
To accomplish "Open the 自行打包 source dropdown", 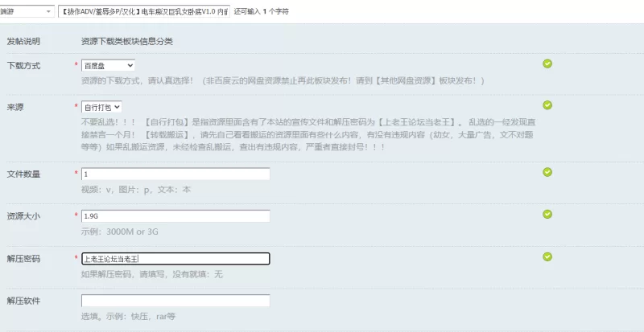I will [x=101, y=107].
